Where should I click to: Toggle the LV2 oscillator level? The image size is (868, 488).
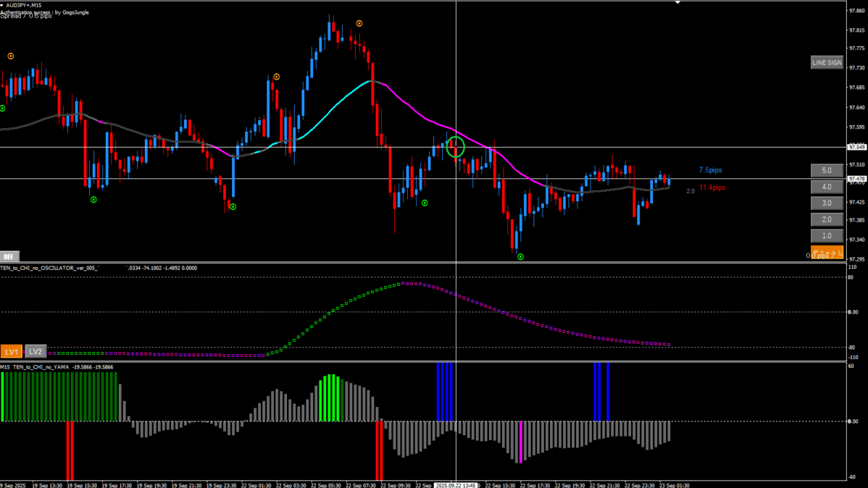[x=36, y=352]
